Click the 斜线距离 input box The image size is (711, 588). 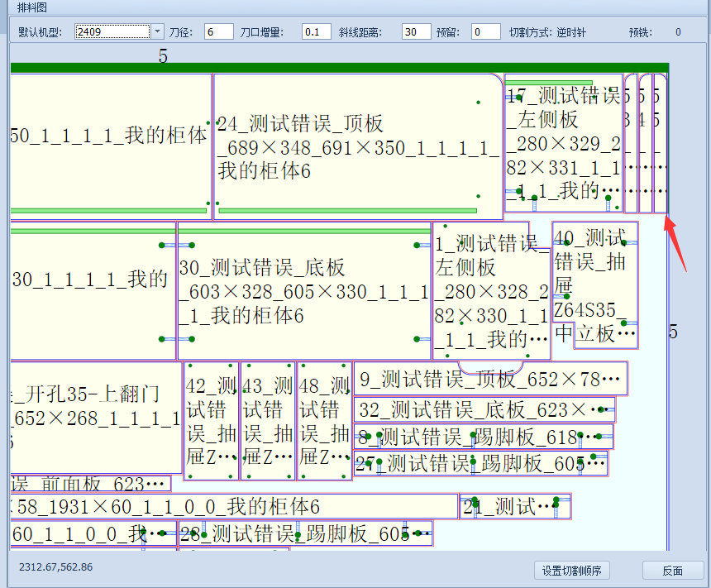[x=416, y=32]
